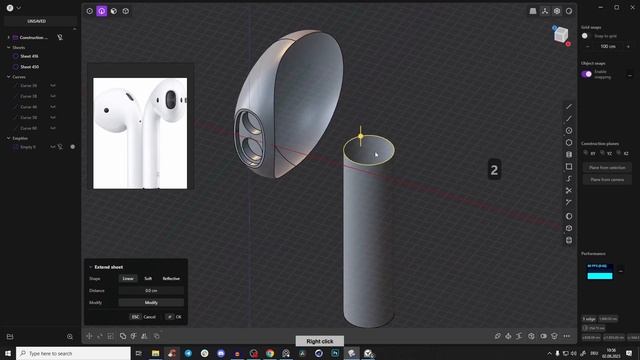
Task: Decrease grid size with minus button
Action: 588,47
